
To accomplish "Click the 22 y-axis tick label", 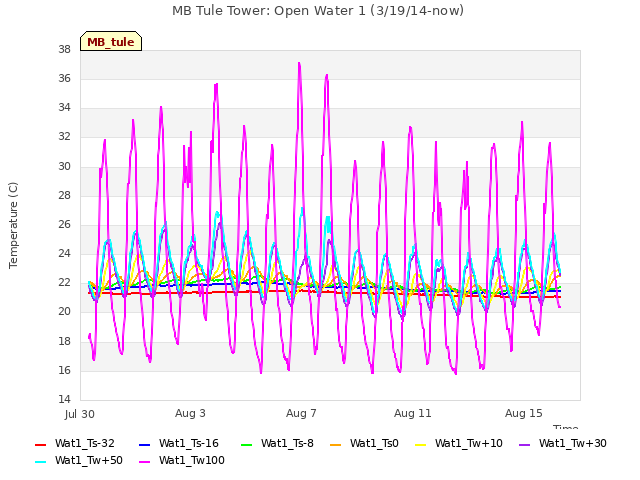I will (x=64, y=282).
